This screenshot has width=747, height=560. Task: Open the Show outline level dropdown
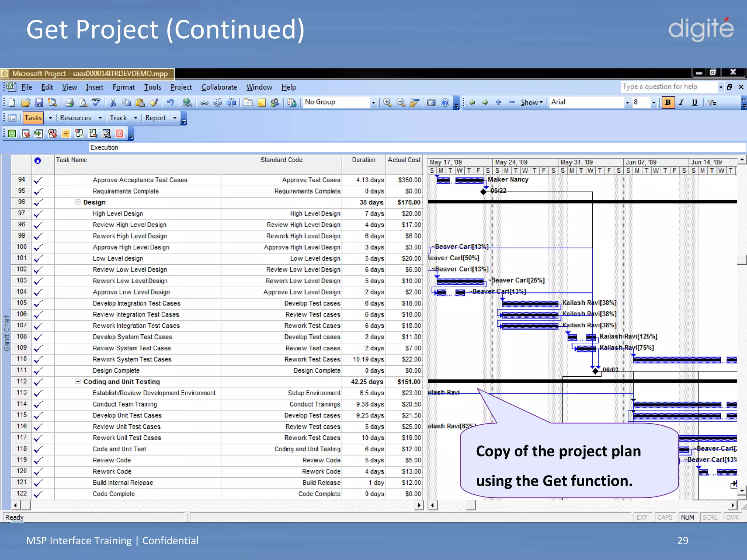click(532, 103)
